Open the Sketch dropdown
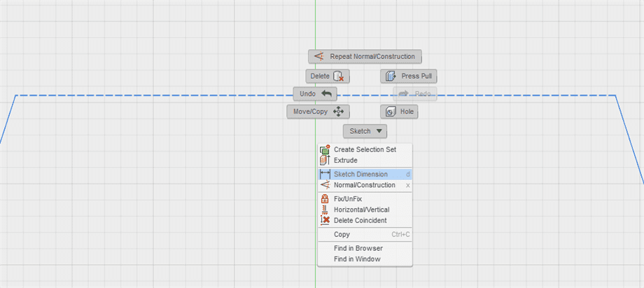This screenshot has height=288, width=644. point(365,131)
